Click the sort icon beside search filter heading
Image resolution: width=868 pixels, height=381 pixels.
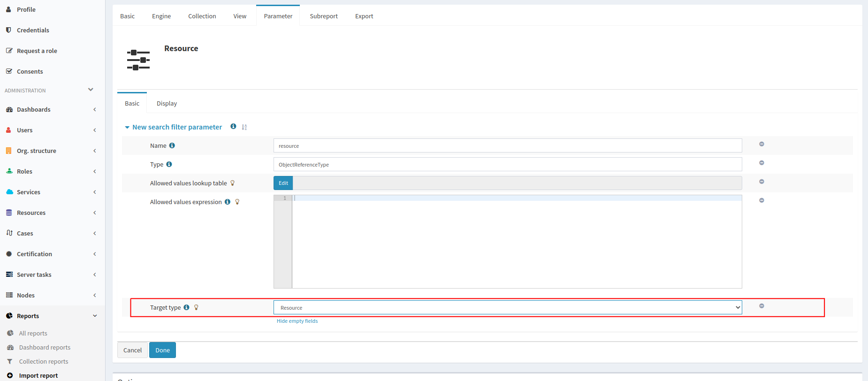point(244,127)
